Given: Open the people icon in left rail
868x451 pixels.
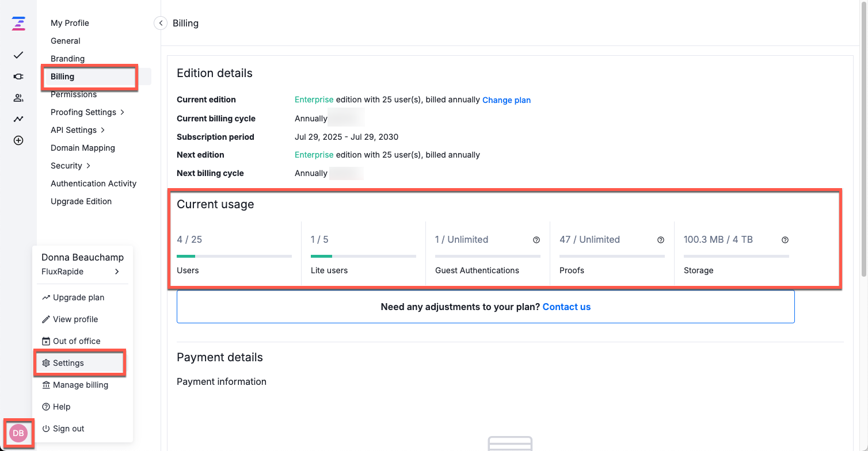Looking at the screenshot, I should pyautogui.click(x=18, y=98).
